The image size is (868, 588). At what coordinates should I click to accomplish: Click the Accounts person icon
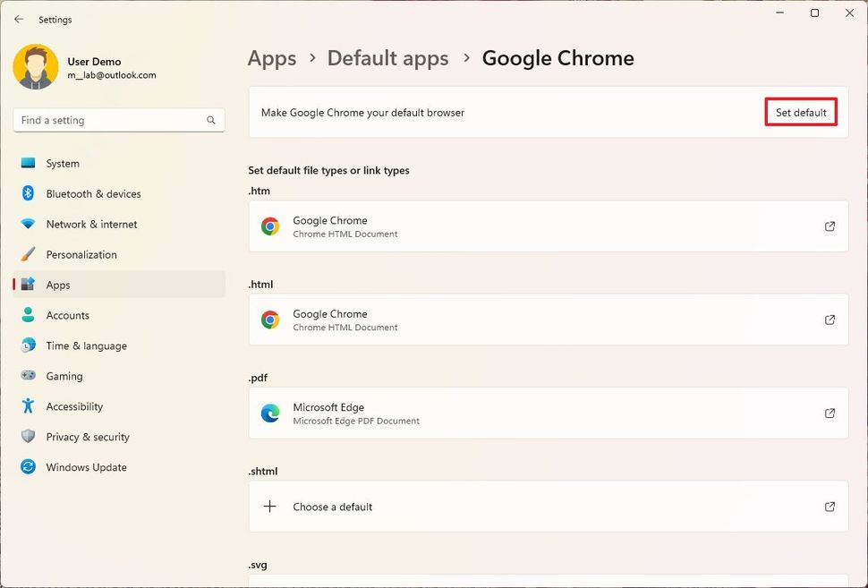pos(29,316)
